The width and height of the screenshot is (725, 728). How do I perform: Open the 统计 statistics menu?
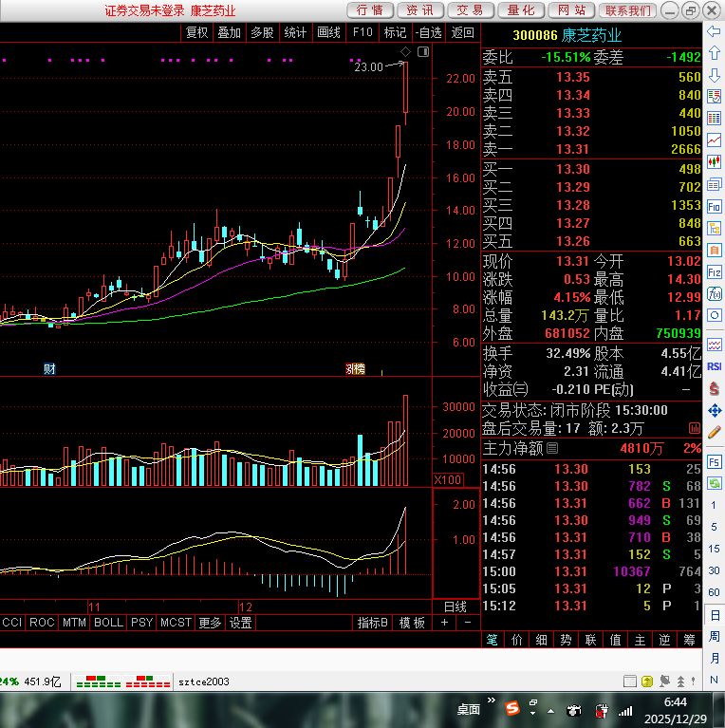pyautogui.click(x=295, y=32)
